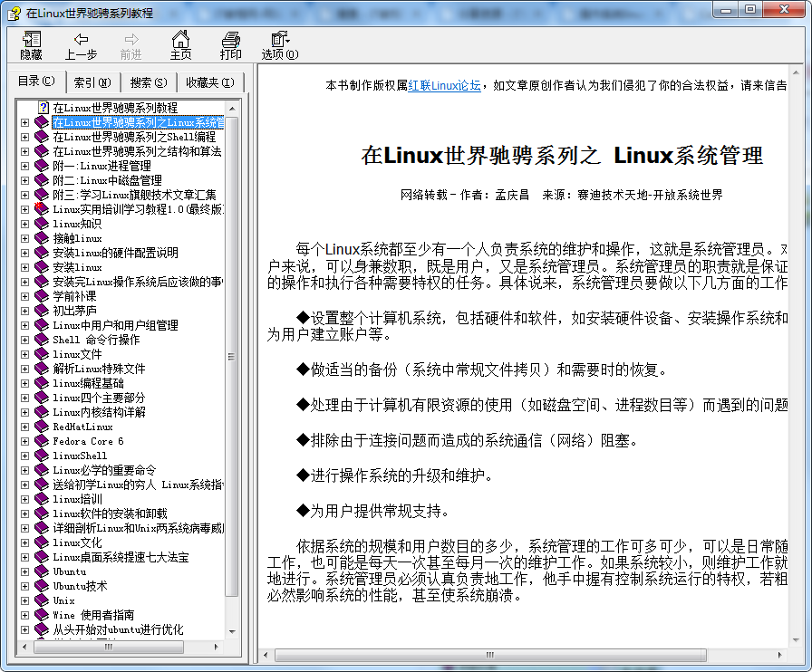
Task: Hide the navigation pane with 隐藏 button
Action: tap(31, 43)
